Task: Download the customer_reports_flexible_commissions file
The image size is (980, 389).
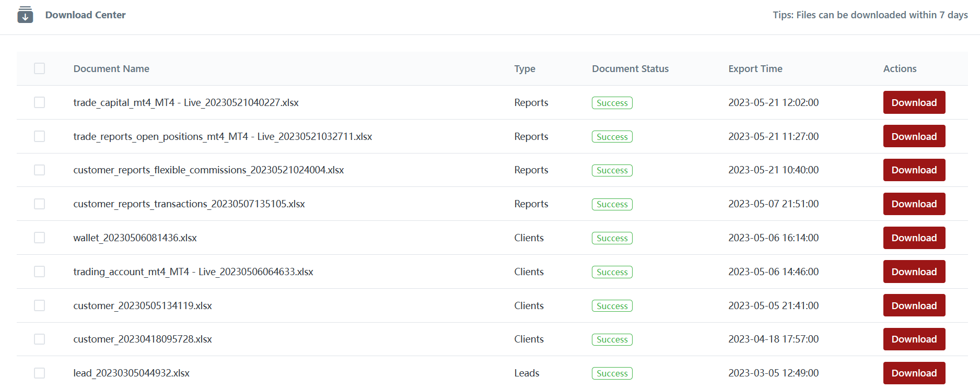Action: [914, 170]
